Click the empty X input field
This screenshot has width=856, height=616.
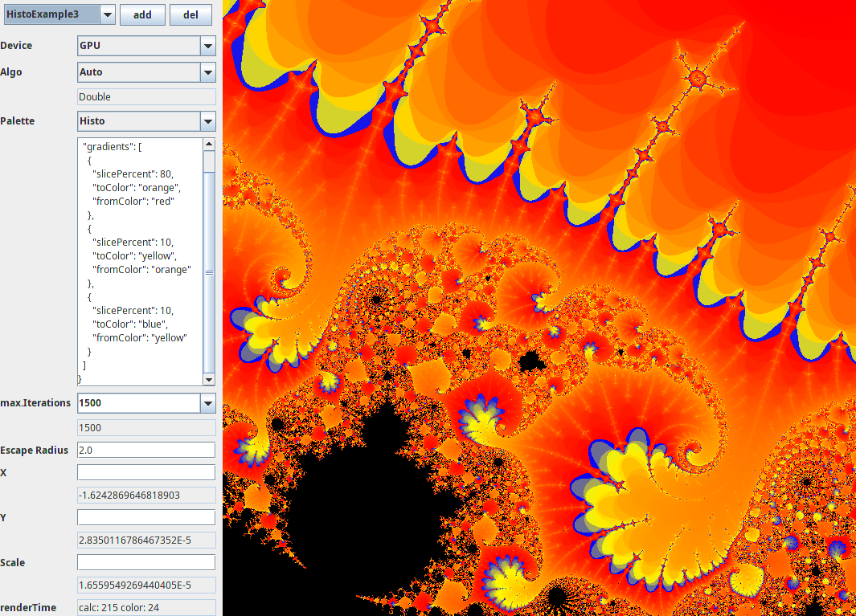(145, 472)
